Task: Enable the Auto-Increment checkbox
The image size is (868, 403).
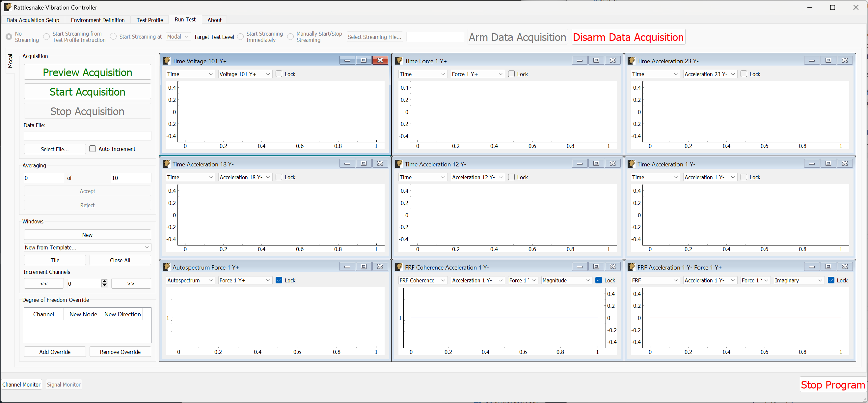Action: [x=92, y=149]
